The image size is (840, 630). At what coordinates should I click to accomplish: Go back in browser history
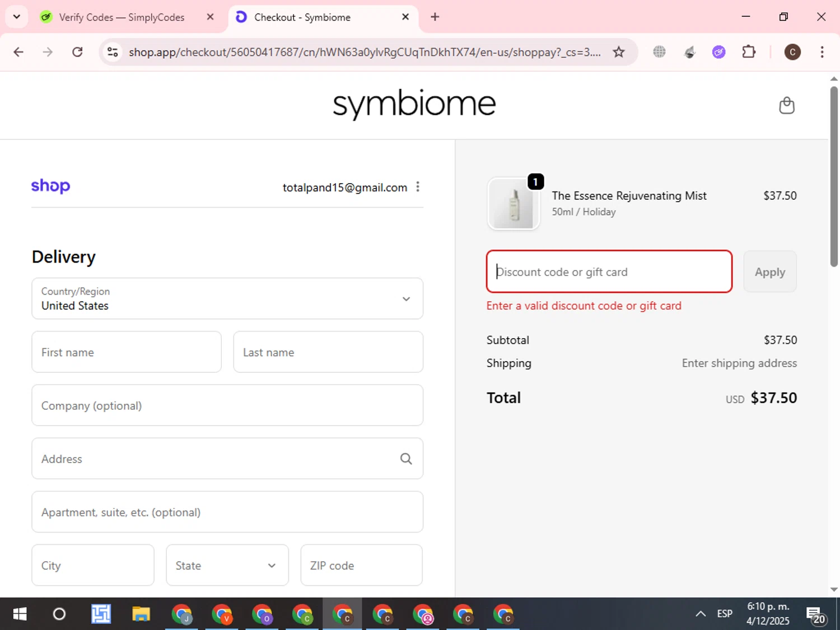(18, 52)
